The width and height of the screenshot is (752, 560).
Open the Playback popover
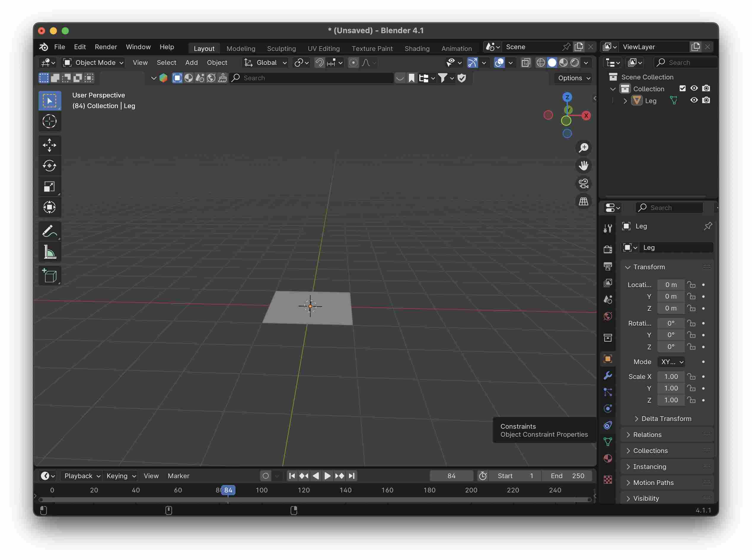pyautogui.click(x=82, y=476)
